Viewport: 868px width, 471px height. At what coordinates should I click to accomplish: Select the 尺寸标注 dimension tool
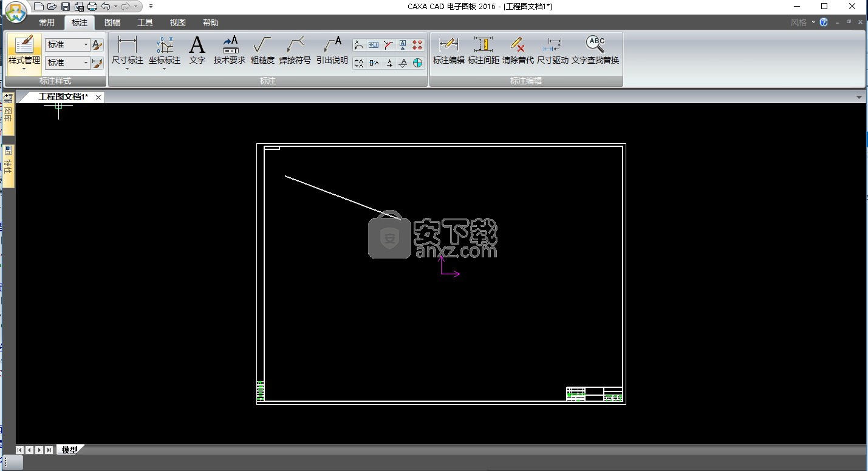coord(128,50)
